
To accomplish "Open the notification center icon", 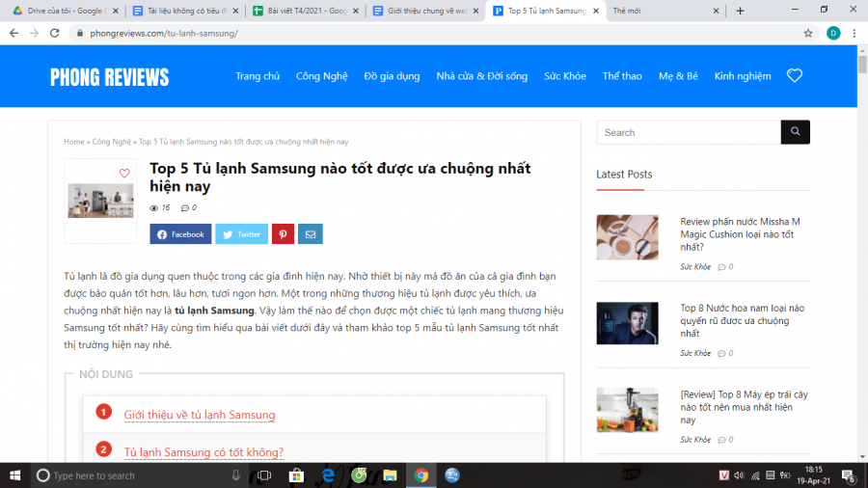I will coord(848,475).
